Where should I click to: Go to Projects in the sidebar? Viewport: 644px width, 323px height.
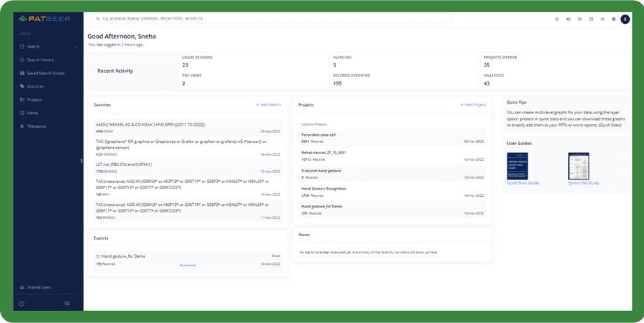click(x=31, y=99)
